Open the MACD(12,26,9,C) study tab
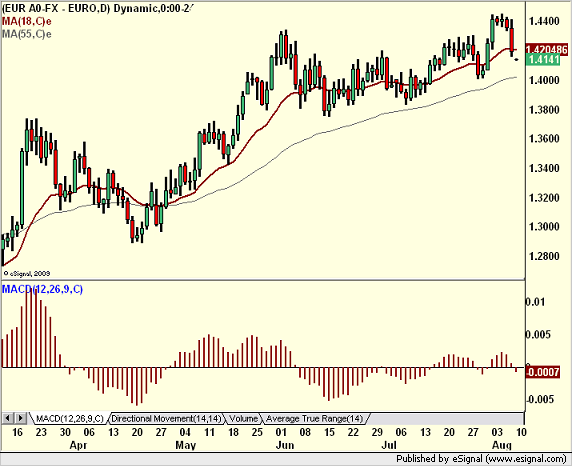Viewport: 572px width, 466px height. 70,419
